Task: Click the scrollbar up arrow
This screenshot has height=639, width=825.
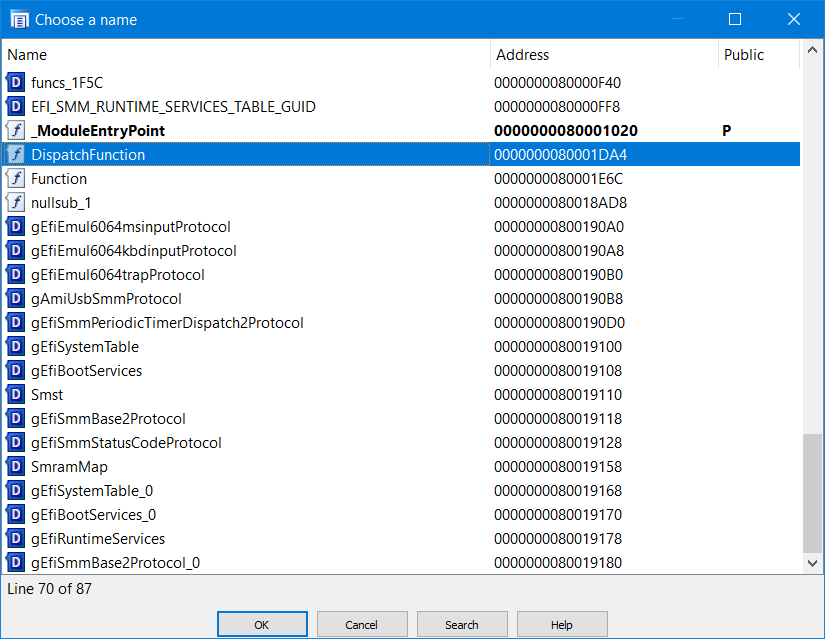Action: [x=812, y=50]
